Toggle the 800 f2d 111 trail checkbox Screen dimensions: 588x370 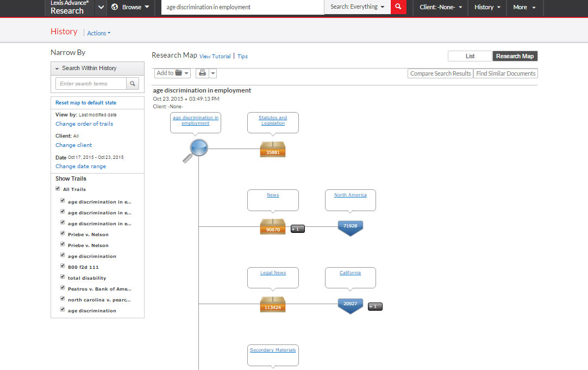tap(62, 267)
